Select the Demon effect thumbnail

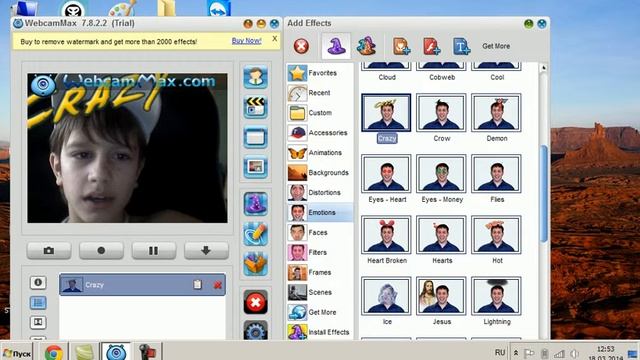point(496,113)
